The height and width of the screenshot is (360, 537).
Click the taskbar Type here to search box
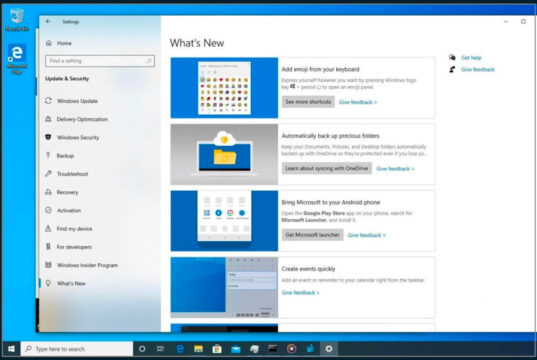click(x=77, y=349)
